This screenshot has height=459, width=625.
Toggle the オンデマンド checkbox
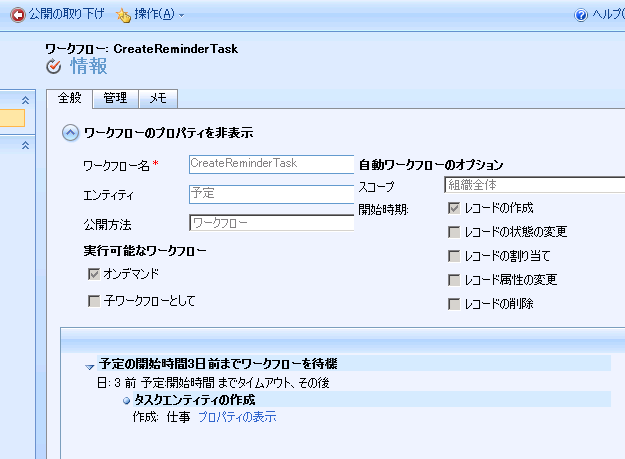(94, 274)
